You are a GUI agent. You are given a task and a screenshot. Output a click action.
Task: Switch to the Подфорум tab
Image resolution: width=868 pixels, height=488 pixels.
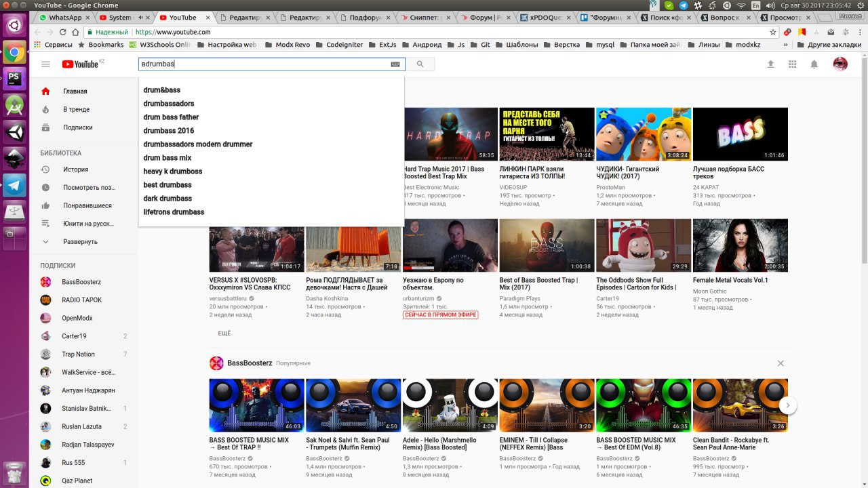366,18
